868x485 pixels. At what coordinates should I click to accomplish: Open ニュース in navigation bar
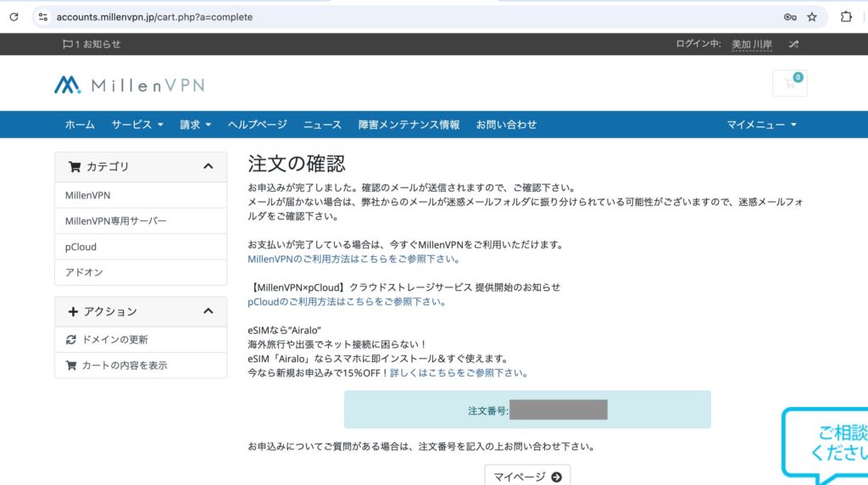pos(322,125)
